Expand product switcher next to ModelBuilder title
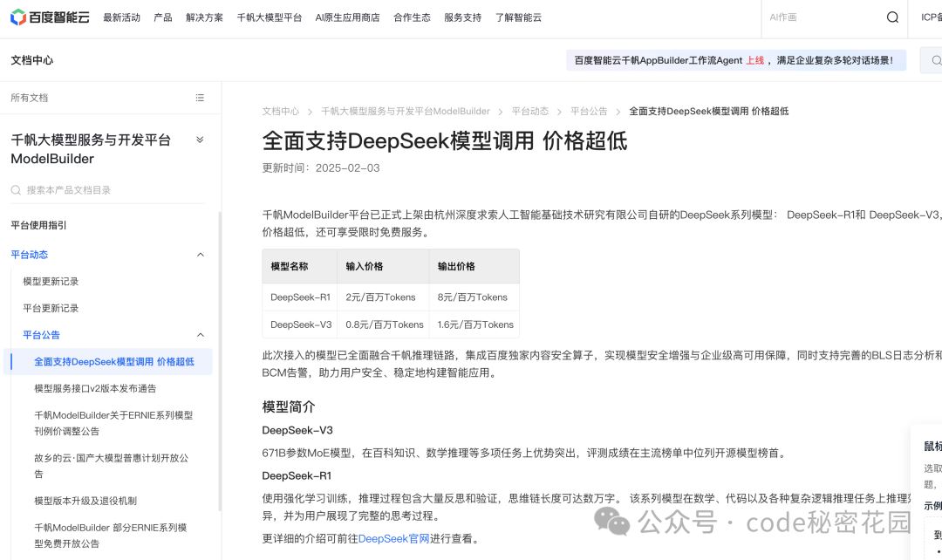 [x=200, y=140]
